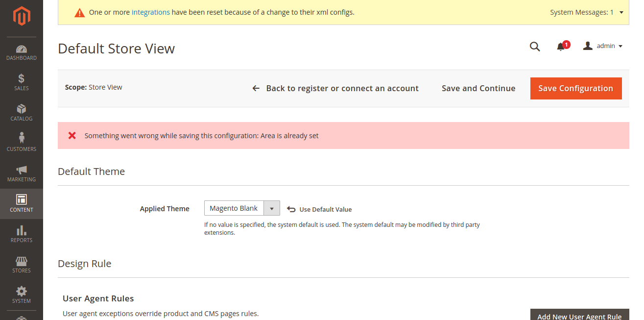Click the System Messages: 1 text
Screen dimensions: 644x320
(x=582, y=12)
